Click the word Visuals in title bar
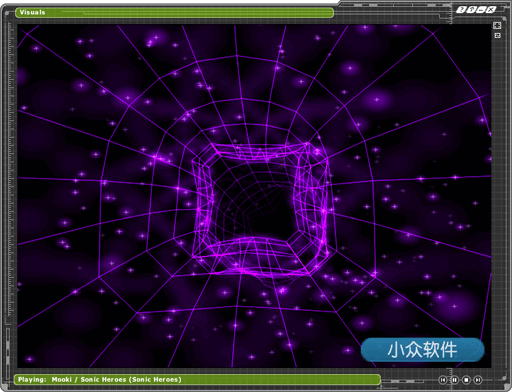The width and height of the screenshot is (512, 392). (32, 12)
